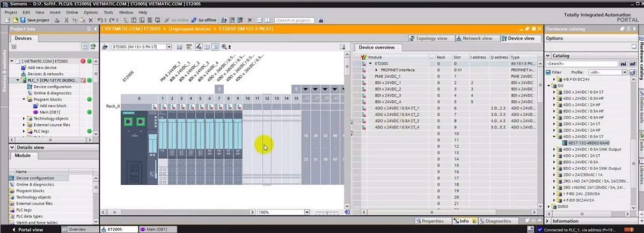
Task: Click the Device configuration icon in project tree
Action: tap(30, 87)
